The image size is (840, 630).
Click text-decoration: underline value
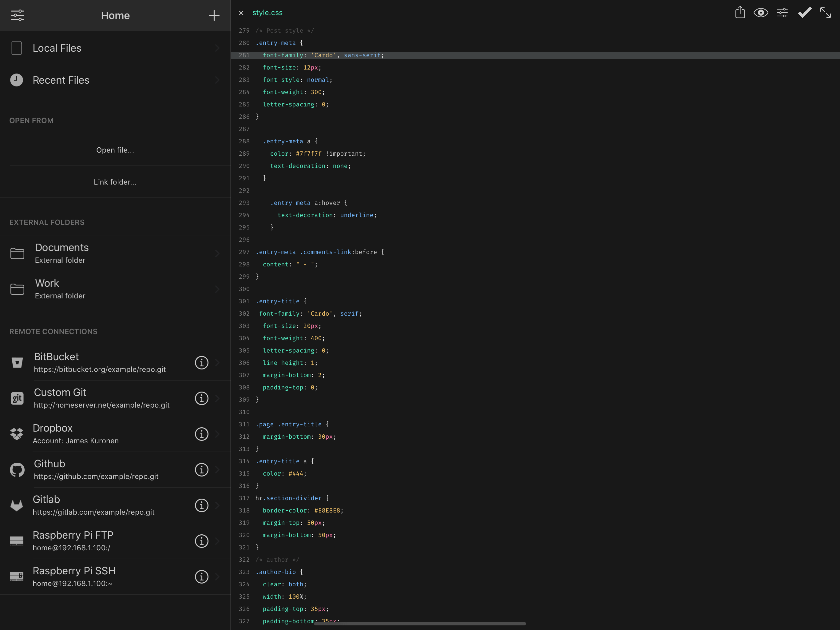click(357, 215)
